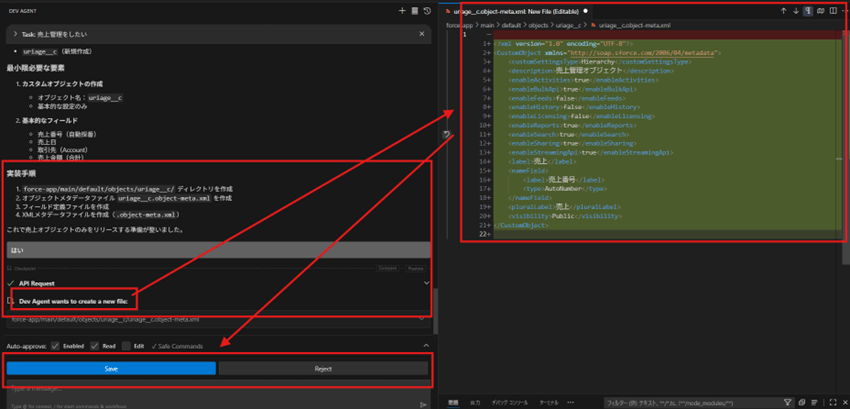Click the split editor icon

pos(833,11)
